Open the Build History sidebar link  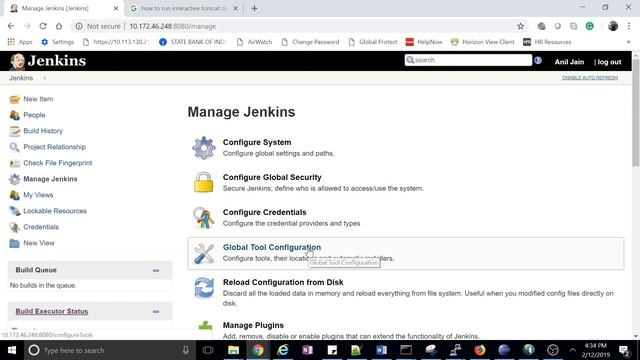coord(43,131)
